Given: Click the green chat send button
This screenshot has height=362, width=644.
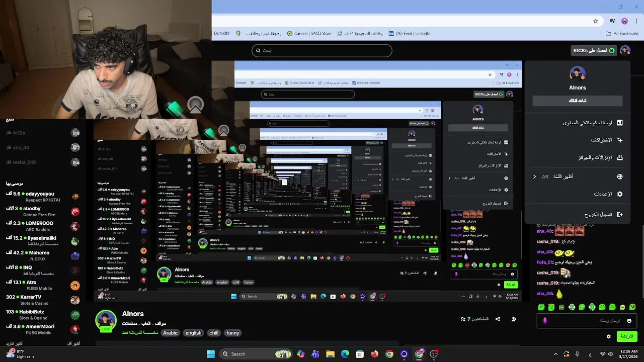Looking at the screenshot, I should pos(627,336).
